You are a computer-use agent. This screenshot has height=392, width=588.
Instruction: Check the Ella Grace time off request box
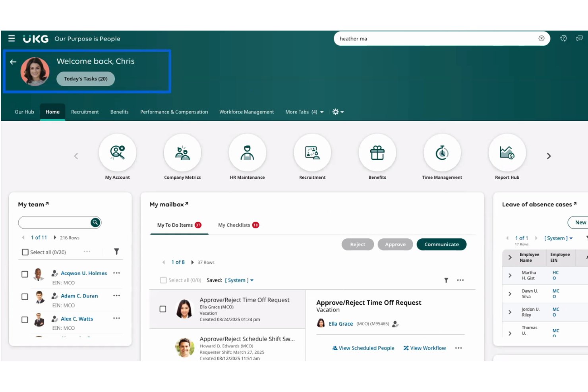[162, 309]
